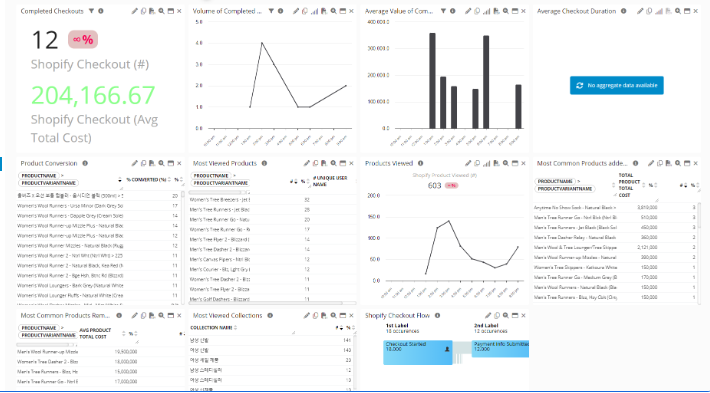
Task: Show the info icon for Completed Checkouts
Action: 101,11
